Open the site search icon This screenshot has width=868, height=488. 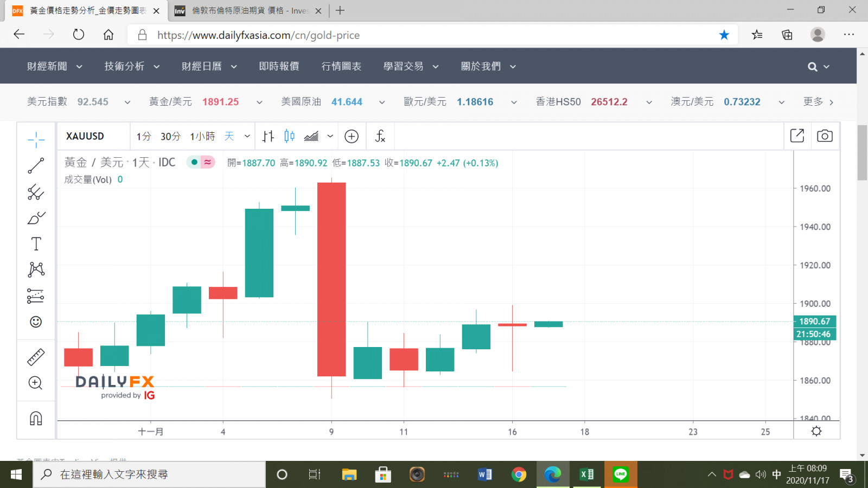pos(812,67)
